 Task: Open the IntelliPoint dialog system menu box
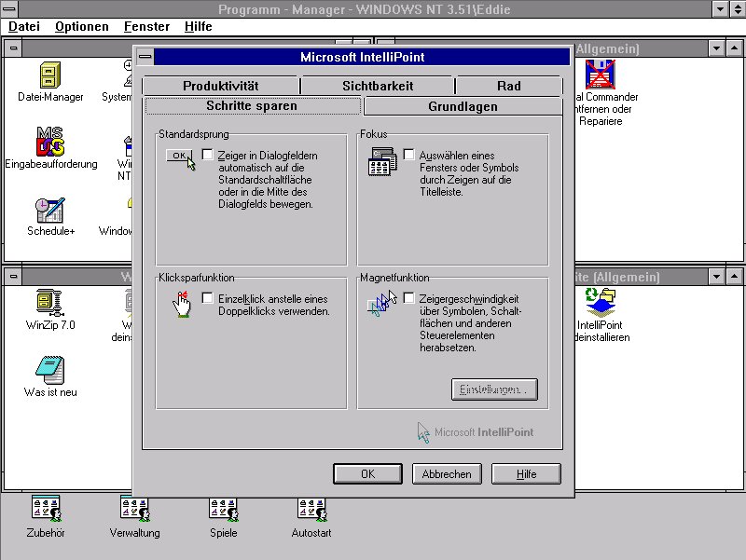[145, 57]
